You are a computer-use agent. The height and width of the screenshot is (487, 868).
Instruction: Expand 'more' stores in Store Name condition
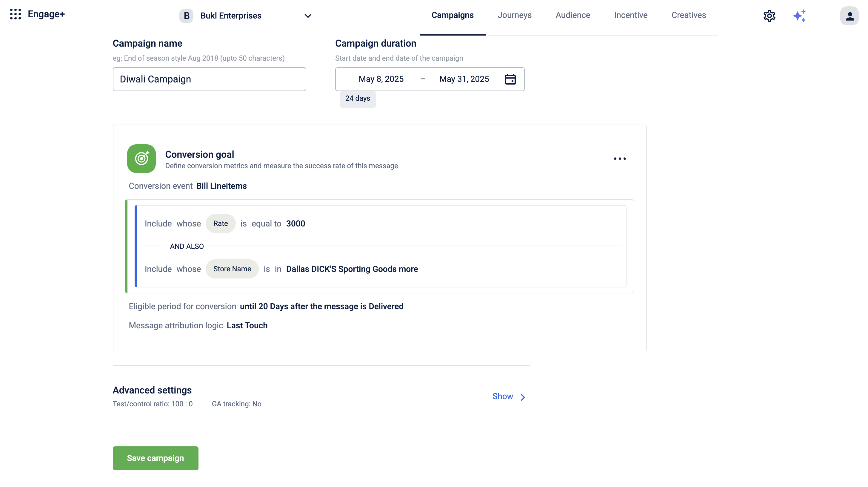pos(408,269)
